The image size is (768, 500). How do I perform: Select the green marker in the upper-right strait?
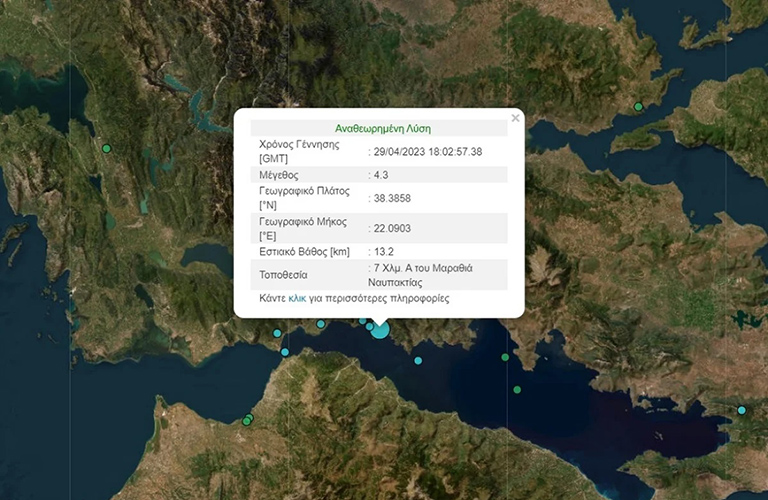[x=638, y=107]
